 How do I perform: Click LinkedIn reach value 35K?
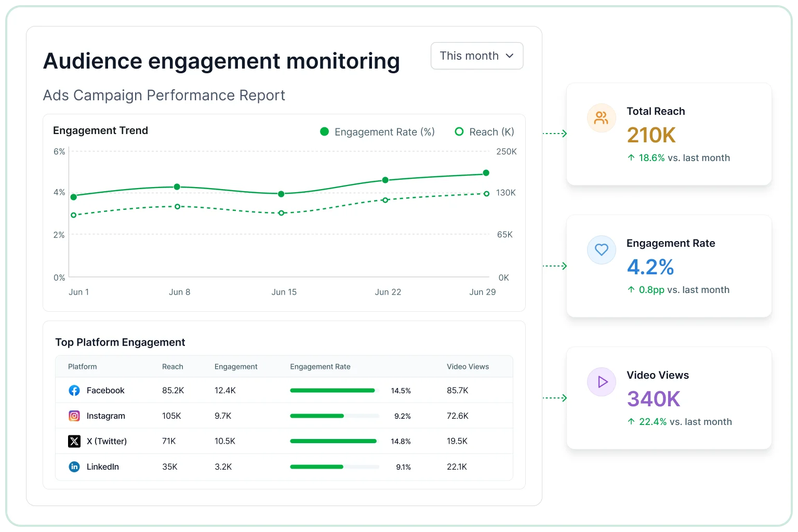click(170, 467)
